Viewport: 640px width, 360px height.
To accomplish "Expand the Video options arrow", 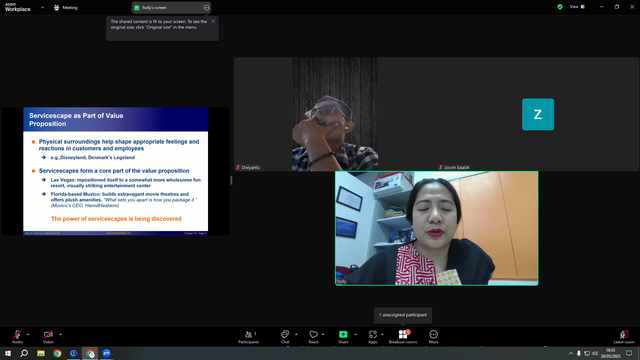I will pyautogui.click(x=60, y=334).
